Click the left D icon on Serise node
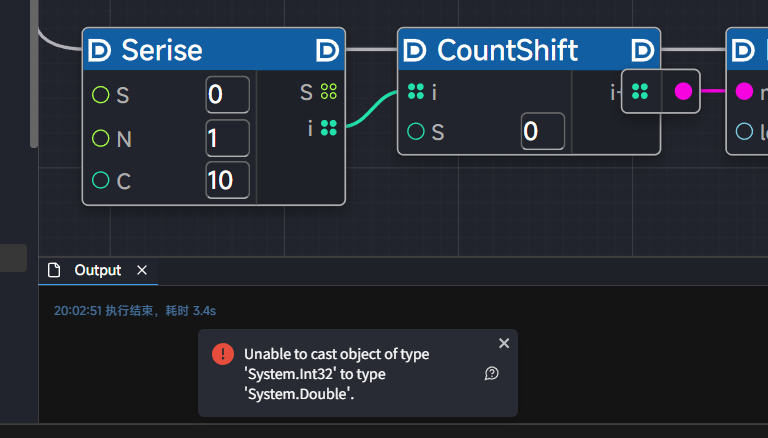768x438 pixels. (99, 50)
